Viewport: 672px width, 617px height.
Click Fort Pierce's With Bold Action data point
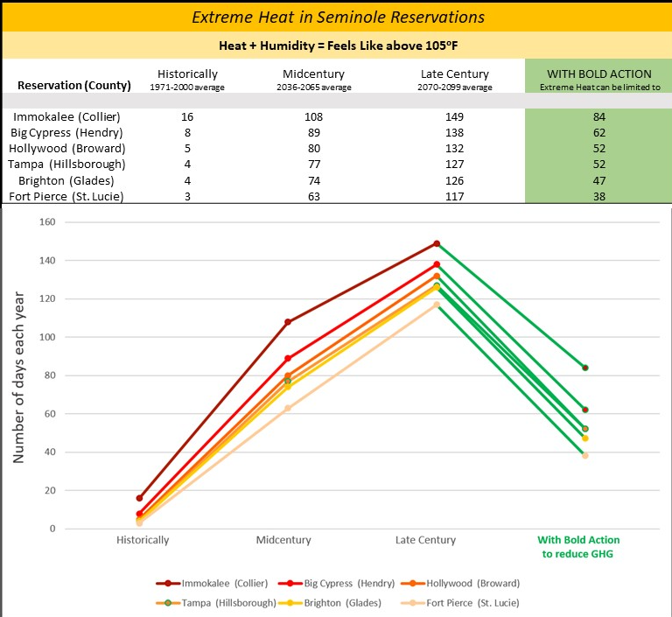tap(585, 456)
